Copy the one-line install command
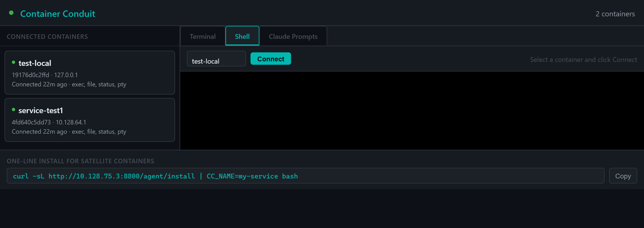Viewport: 644px width, 228px height. pyautogui.click(x=623, y=176)
